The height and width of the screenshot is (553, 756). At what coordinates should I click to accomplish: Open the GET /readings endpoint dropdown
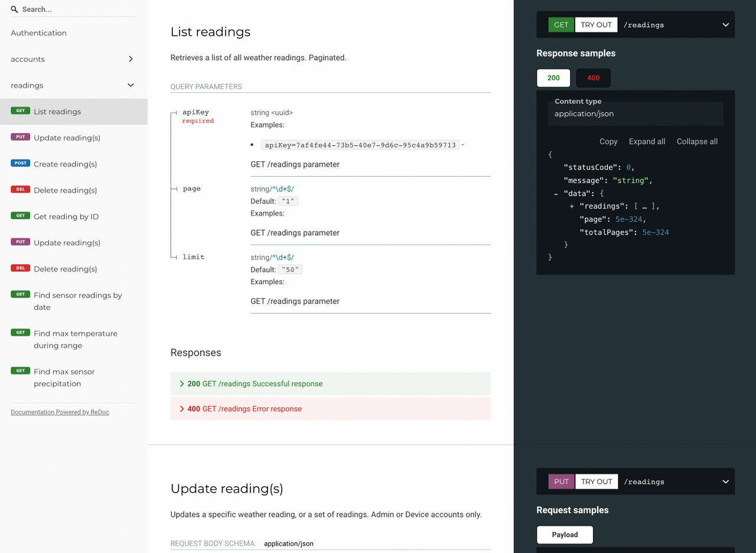point(725,25)
